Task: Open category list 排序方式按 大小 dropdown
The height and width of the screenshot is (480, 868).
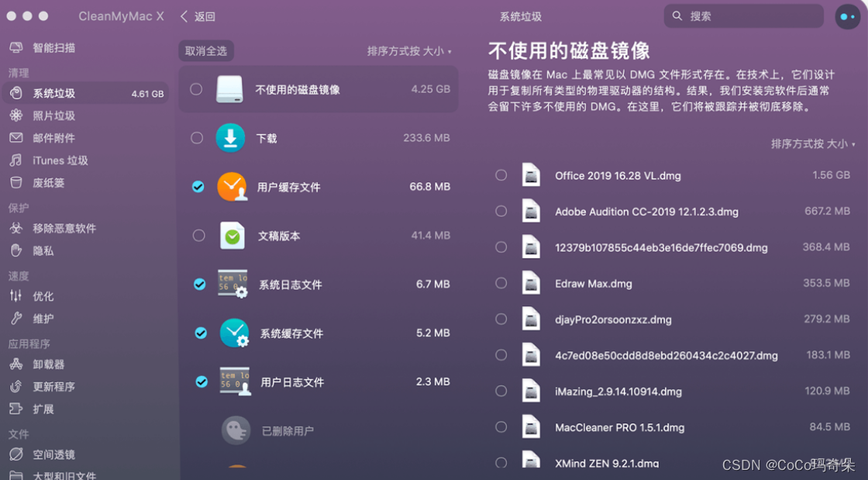Action: [410, 51]
